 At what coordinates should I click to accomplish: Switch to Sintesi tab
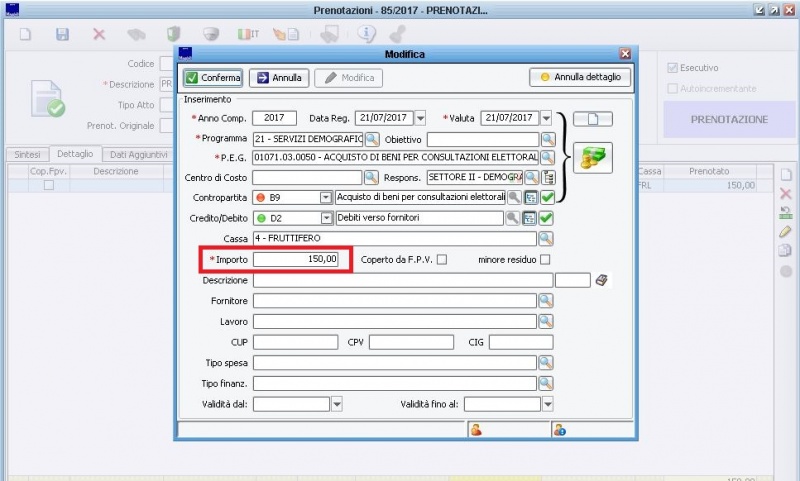[x=27, y=155]
